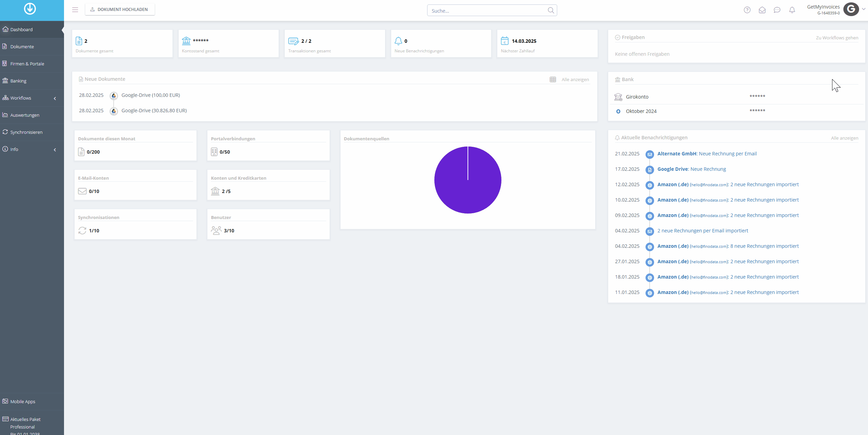Screen dimensions: 868x435
Task: Expand the Workflows sidebar chevron
Action: tap(55, 98)
